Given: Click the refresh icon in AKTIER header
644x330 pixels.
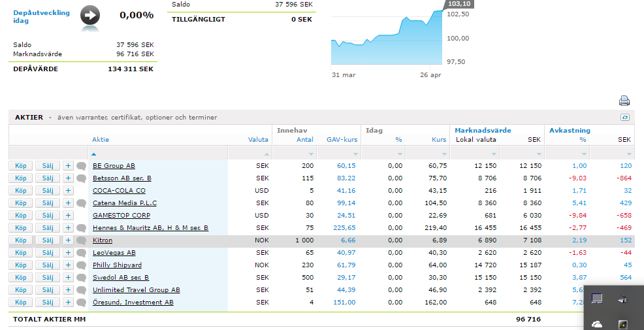Looking at the screenshot, I should [624, 118].
